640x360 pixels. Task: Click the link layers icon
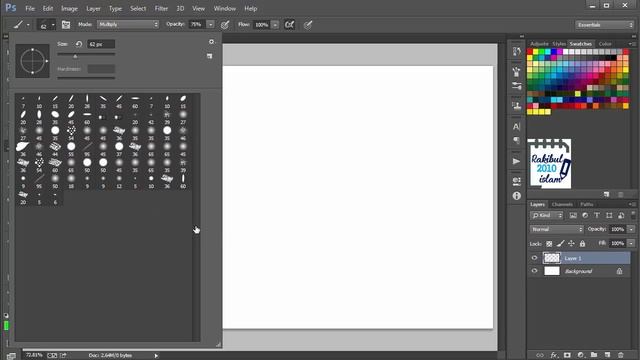[x=540, y=355]
